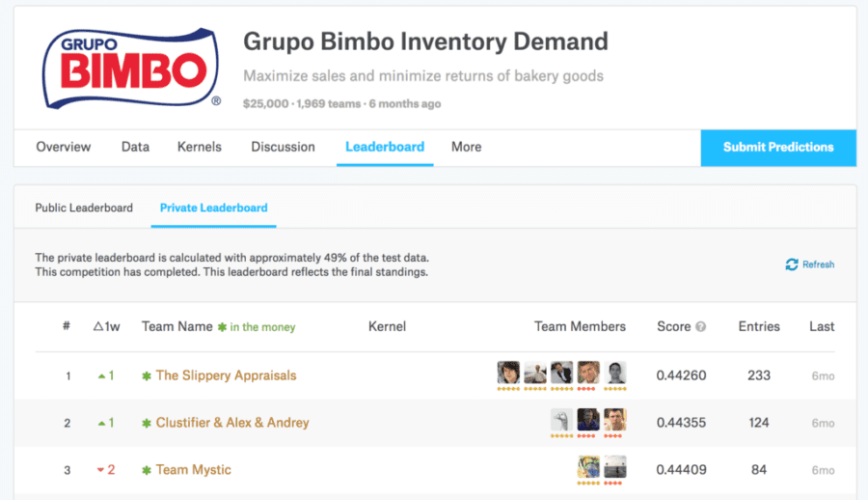Click the Grupo Bimbo logo

(132, 69)
